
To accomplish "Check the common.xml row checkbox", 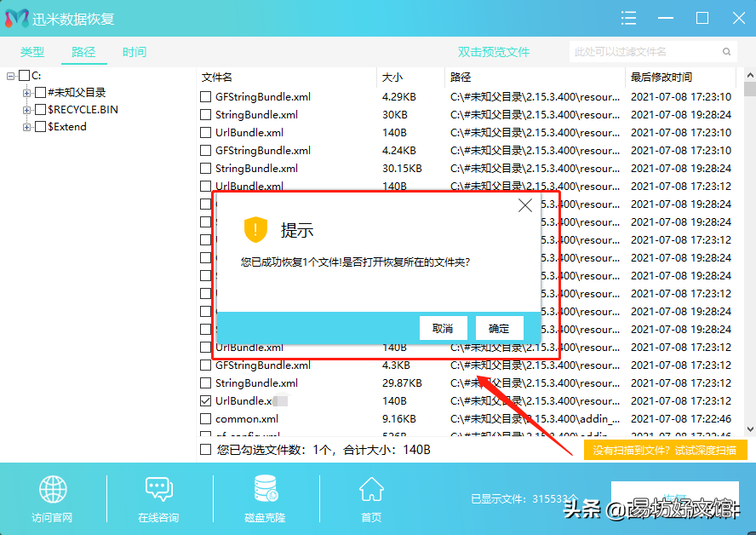I will click(x=205, y=419).
